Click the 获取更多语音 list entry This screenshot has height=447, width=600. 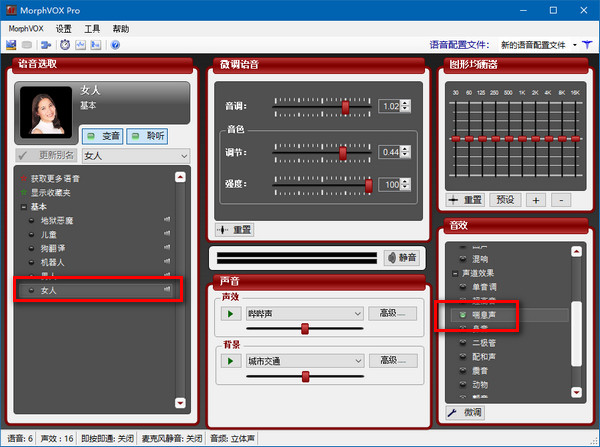click(55, 178)
